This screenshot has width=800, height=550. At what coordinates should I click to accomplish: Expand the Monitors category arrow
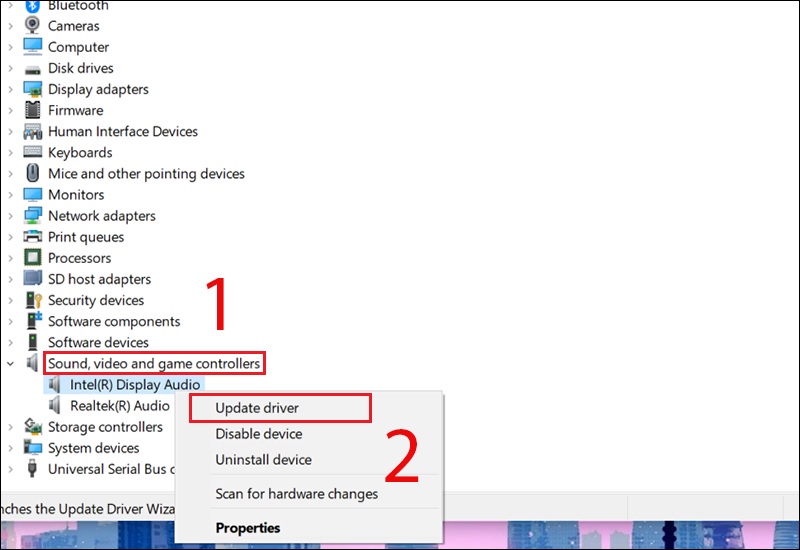coord(10,195)
